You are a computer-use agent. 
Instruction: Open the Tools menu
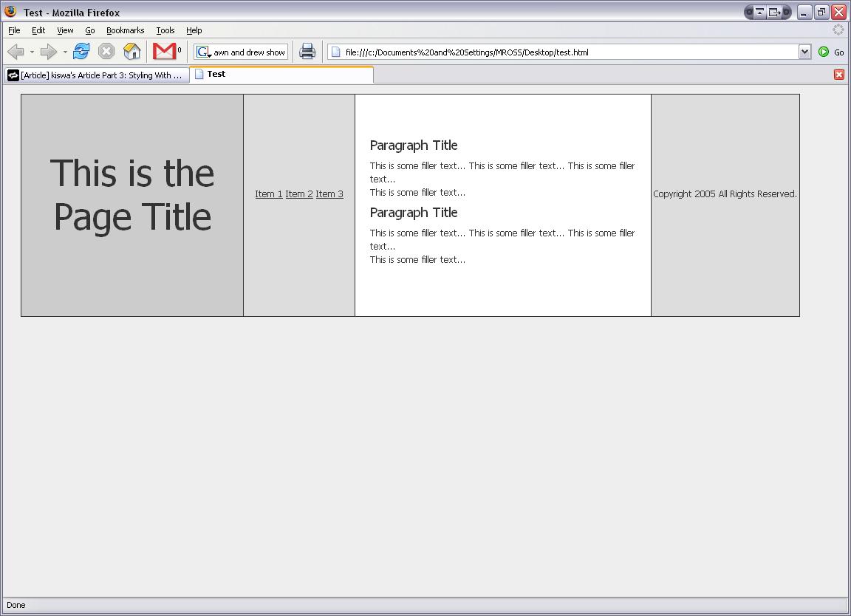pyautogui.click(x=165, y=30)
